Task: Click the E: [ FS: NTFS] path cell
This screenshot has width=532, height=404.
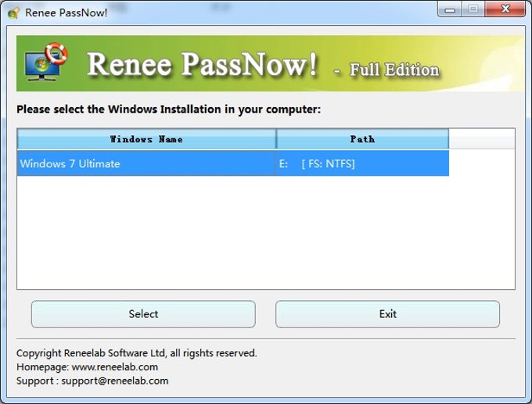Action: point(362,163)
